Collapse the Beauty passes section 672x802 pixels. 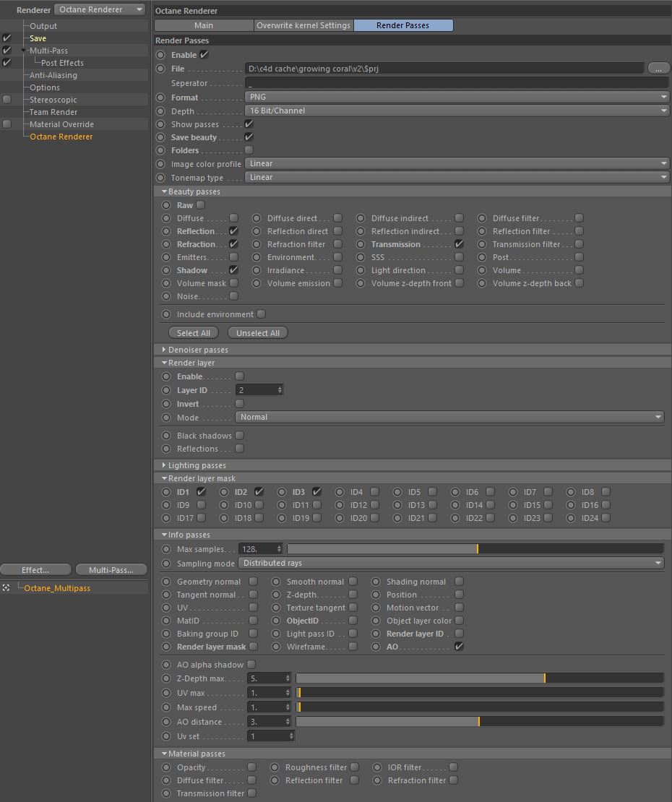click(x=164, y=191)
